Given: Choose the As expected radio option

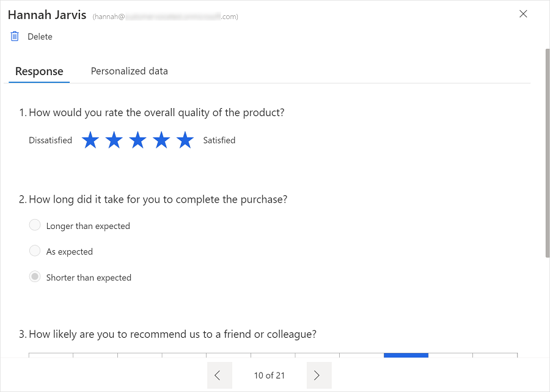Looking at the screenshot, I should 35,251.
